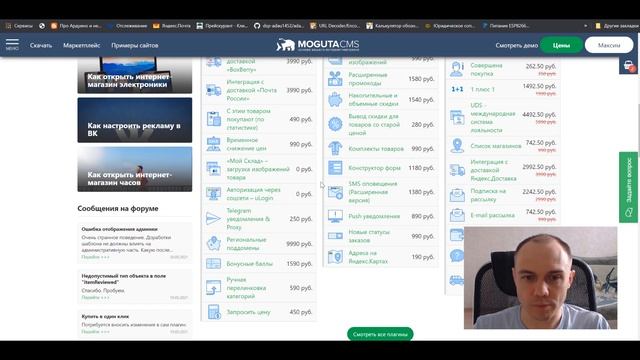This screenshot has width=640, height=360.
Task: Click the white Максим account button
Action: tap(609, 45)
